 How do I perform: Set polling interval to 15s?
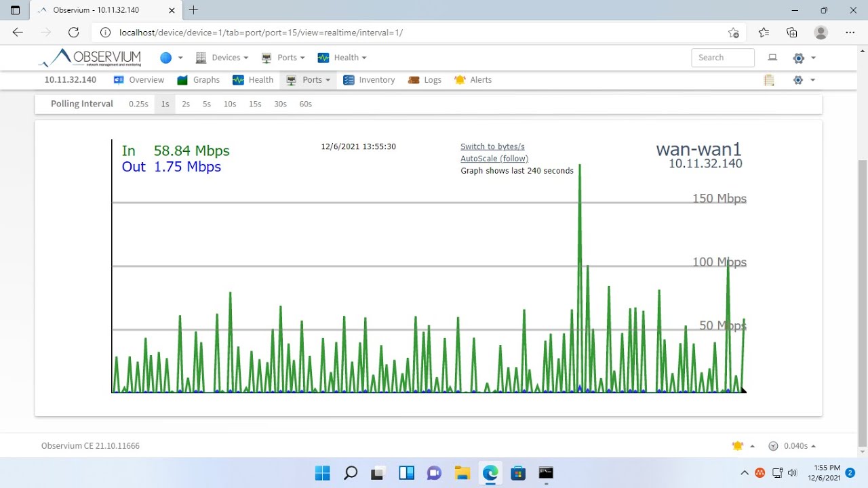coord(255,104)
